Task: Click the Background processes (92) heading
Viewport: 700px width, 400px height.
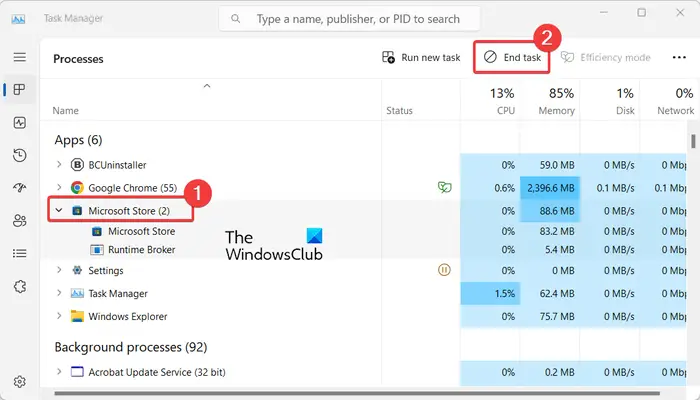Action: [x=131, y=347]
